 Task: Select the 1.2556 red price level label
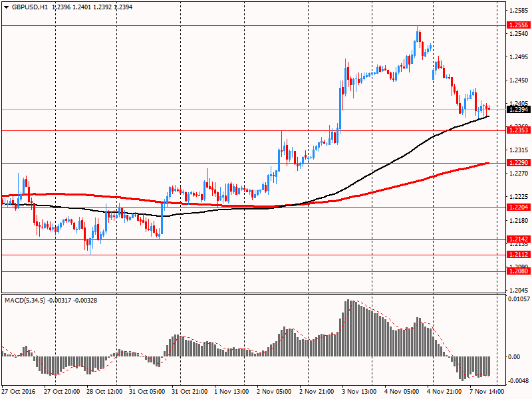point(519,25)
